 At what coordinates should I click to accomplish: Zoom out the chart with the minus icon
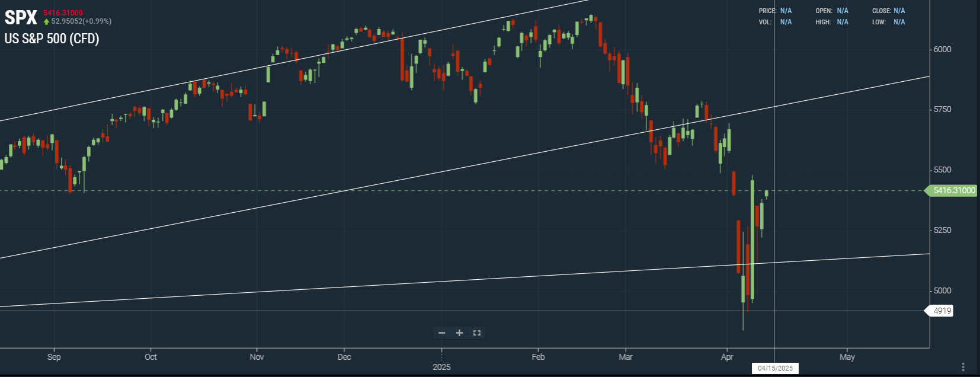(441, 333)
